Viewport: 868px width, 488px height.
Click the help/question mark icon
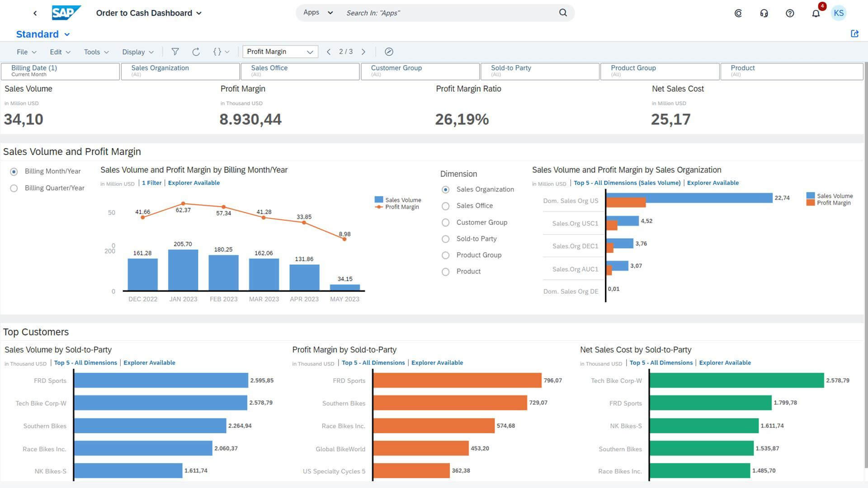pos(790,13)
